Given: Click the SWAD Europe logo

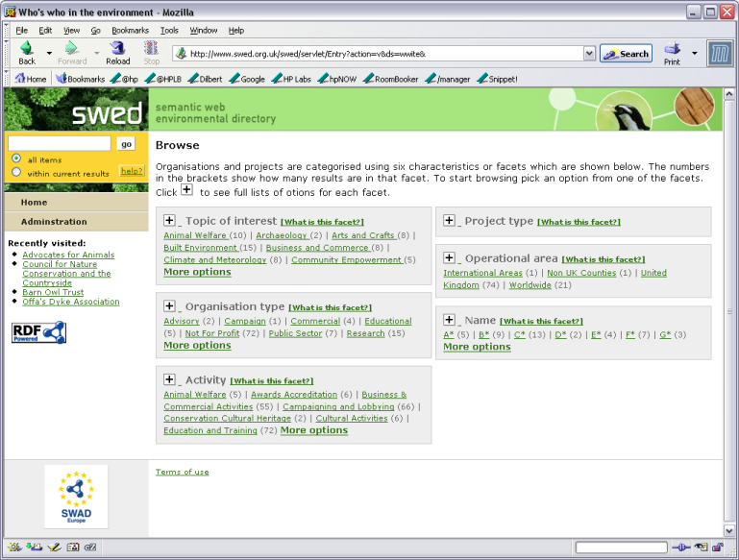Looking at the screenshot, I should (76, 497).
